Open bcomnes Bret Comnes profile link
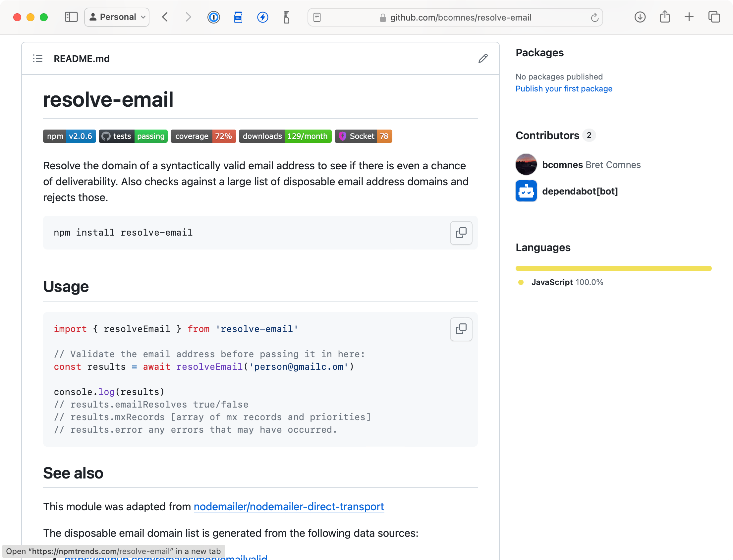 point(591,165)
